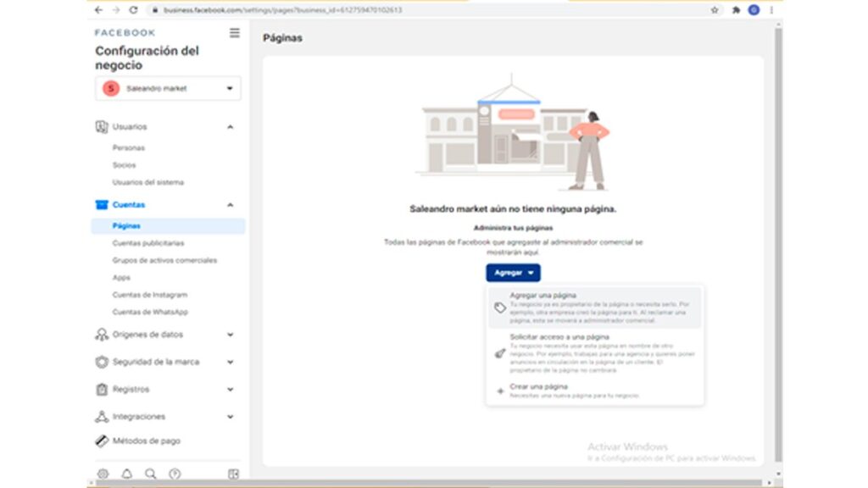Screen dimensions: 868x488
Task: Click the Cuentas section label
Action: pos(129,205)
